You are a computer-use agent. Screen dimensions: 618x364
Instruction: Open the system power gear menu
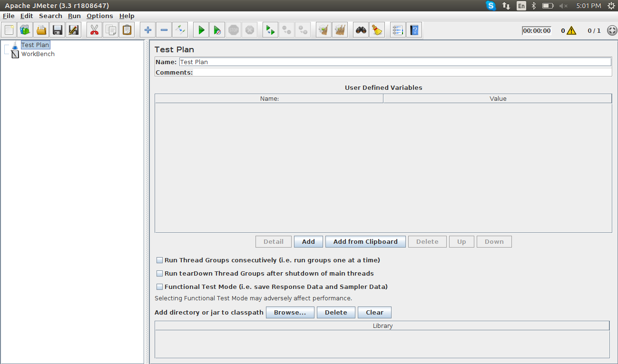click(611, 6)
